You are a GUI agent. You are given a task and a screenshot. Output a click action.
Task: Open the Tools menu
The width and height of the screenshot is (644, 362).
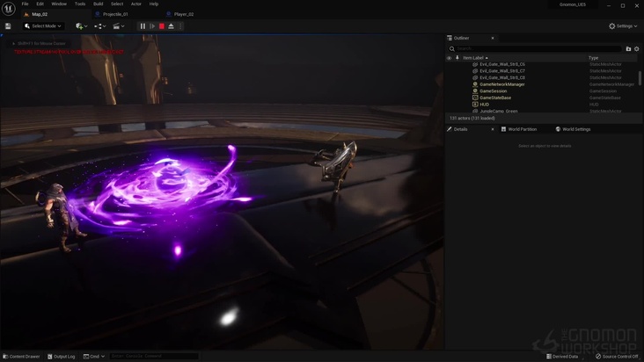80,4
